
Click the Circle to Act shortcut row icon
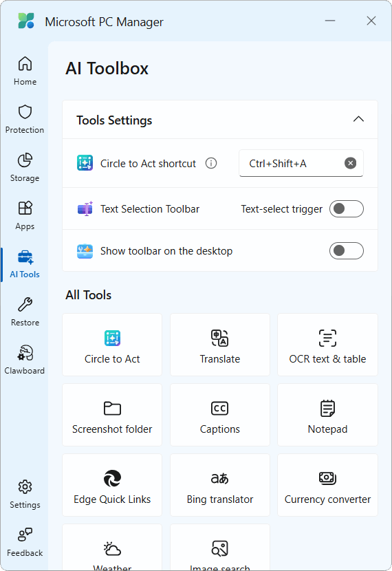85,163
